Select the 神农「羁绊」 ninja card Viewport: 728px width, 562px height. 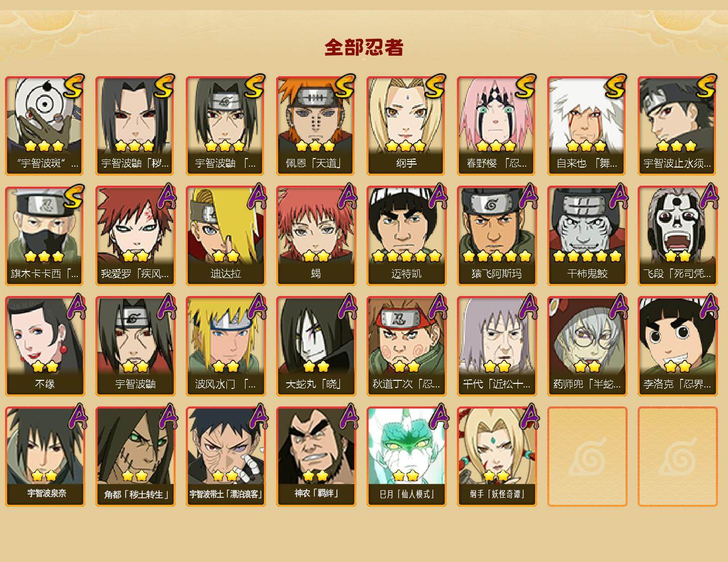[316, 457]
